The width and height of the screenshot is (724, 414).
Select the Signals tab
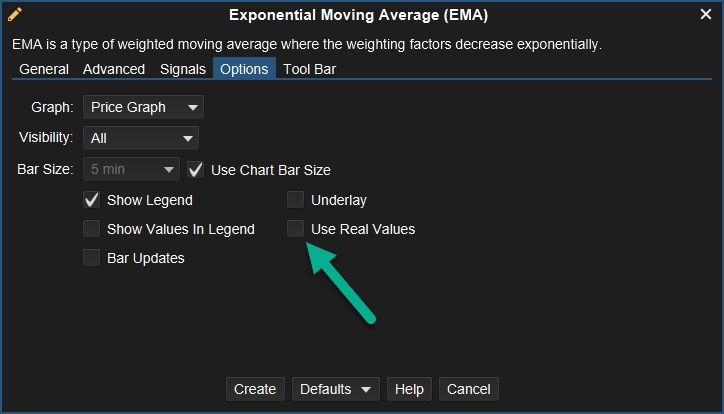coord(182,69)
